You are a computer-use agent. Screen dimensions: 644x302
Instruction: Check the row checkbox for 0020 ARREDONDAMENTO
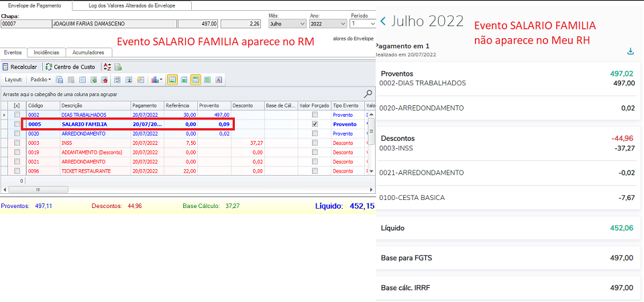click(17, 134)
